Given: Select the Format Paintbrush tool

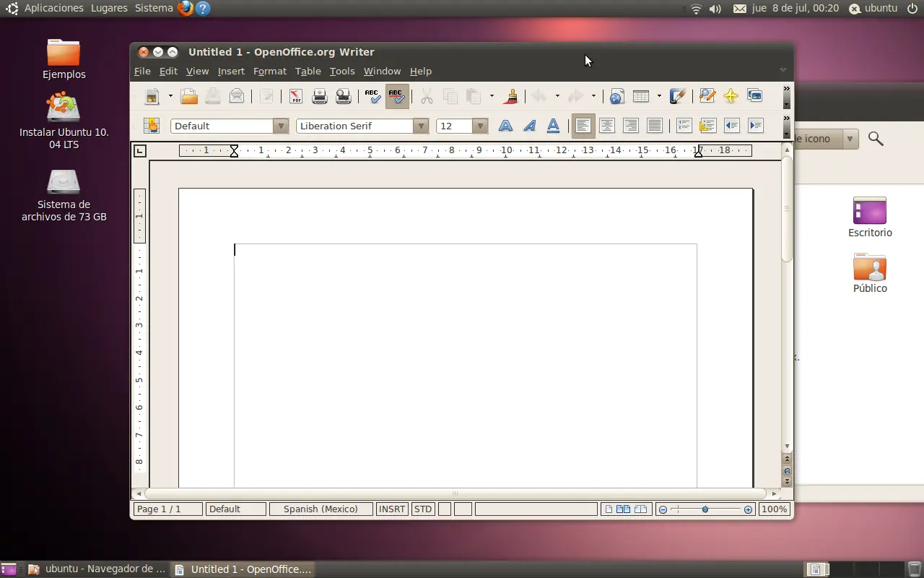Looking at the screenshot, I should [511, 96].
